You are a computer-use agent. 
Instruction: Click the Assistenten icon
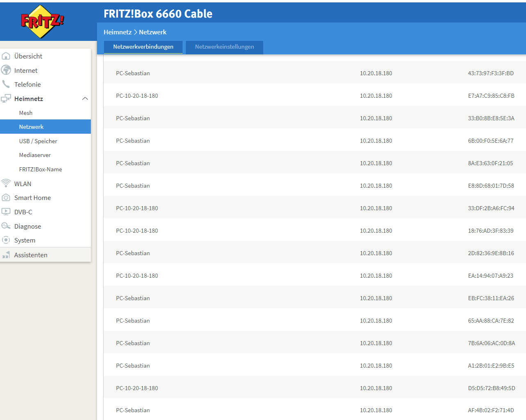point(6,255)
